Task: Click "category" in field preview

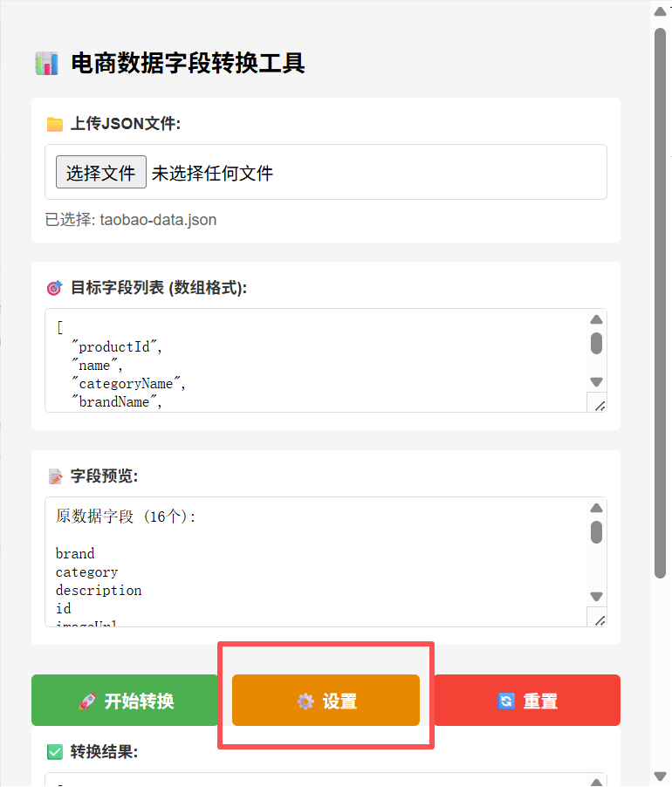Action: tap(86, 572)
